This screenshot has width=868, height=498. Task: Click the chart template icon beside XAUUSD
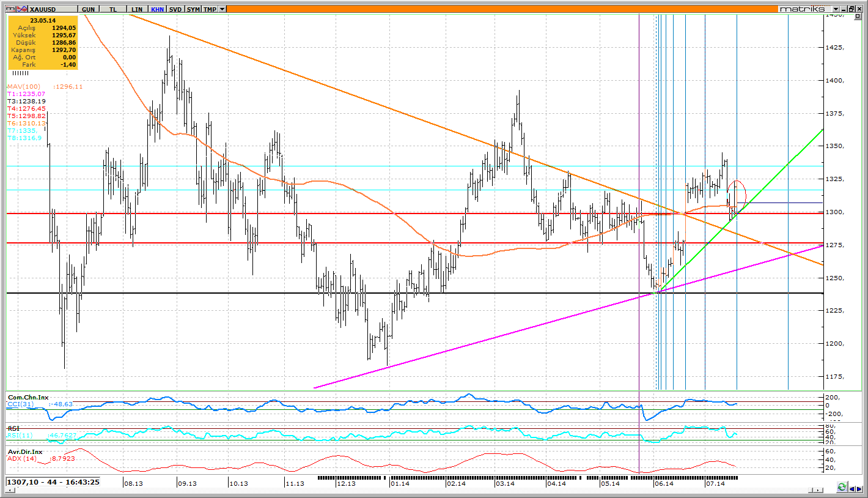tap(10, 9)
